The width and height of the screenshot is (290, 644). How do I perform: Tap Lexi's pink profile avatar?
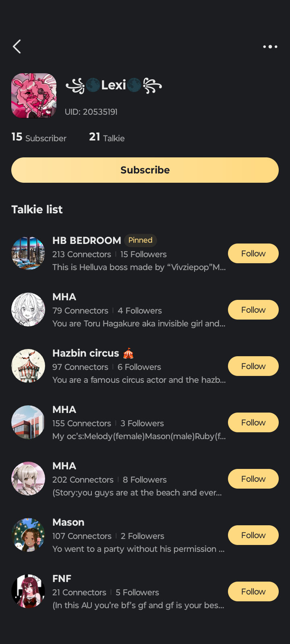(34, 96)
